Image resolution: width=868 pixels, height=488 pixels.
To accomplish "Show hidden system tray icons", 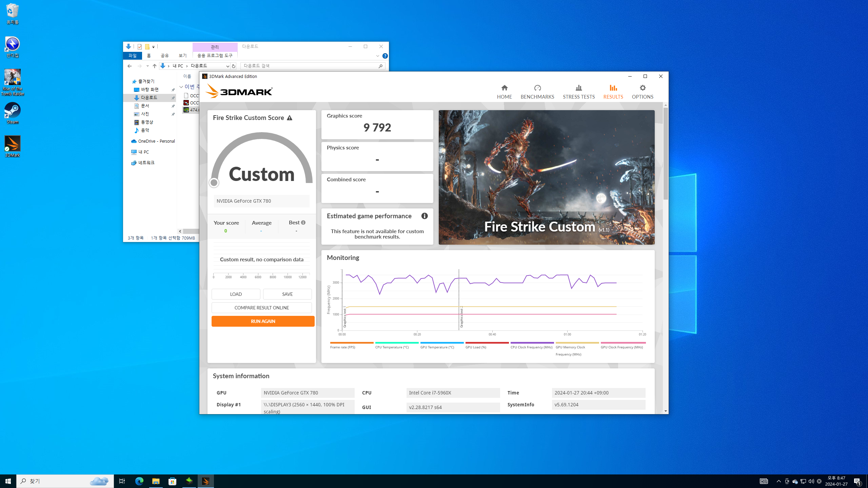I will click(x=779, y=481).
